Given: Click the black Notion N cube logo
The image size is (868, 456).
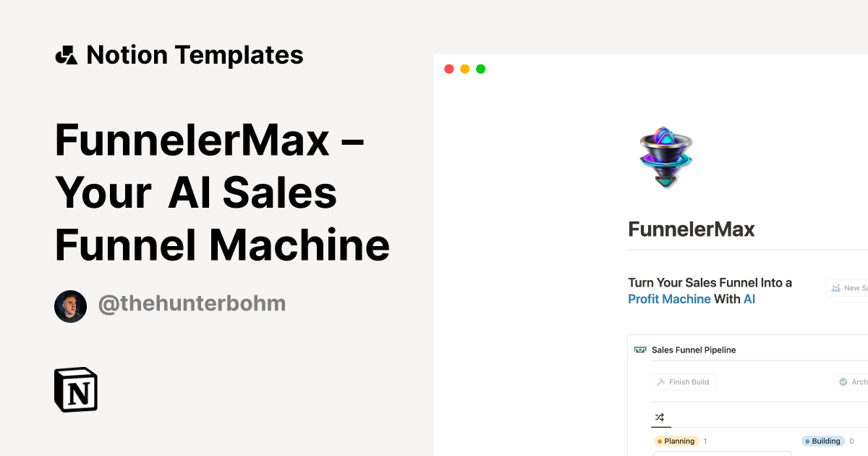Looking at the screenshot, I should coord(75,389).
